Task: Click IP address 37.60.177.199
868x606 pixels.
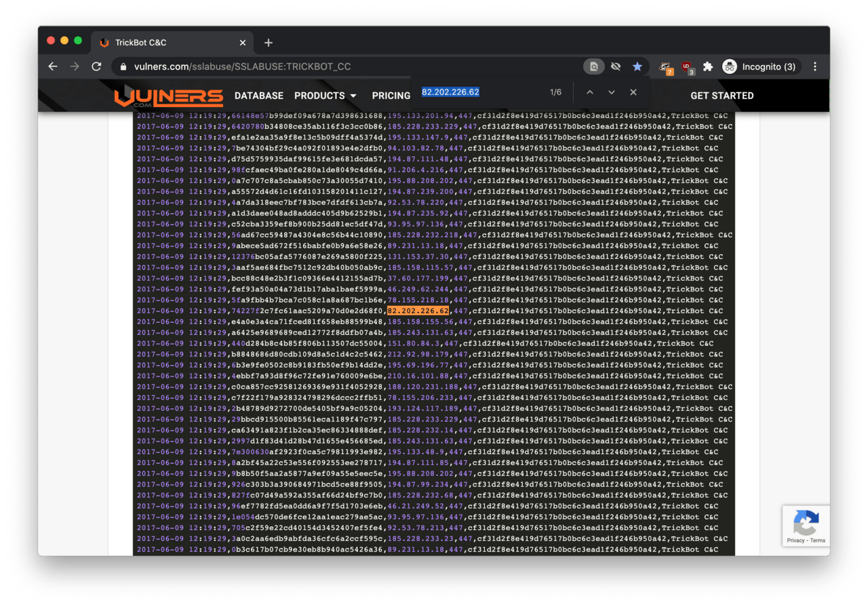Action: tap(418, 279)
